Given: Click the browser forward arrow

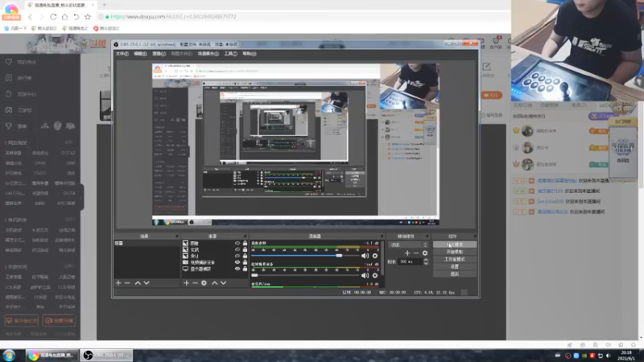Looking at the screenshot, I should (x=42, y=17).
